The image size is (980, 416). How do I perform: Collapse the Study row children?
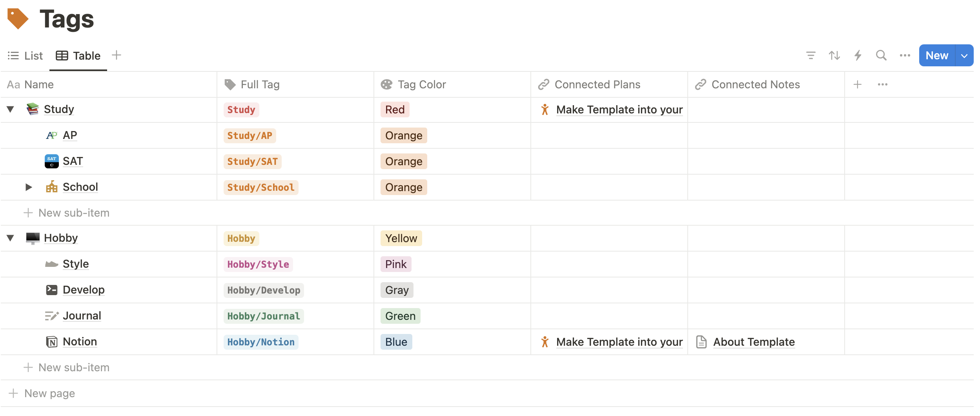(x=10, y=109)
